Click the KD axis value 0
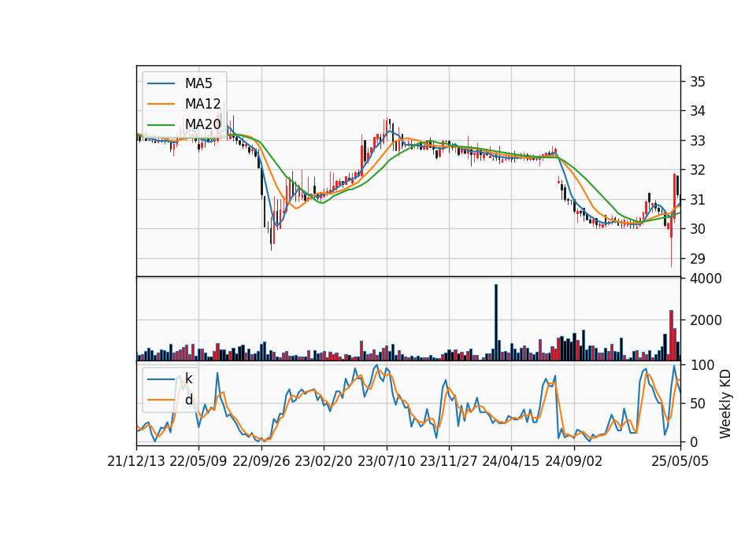This screenshot has width=756, height=543. pos(694,441)
